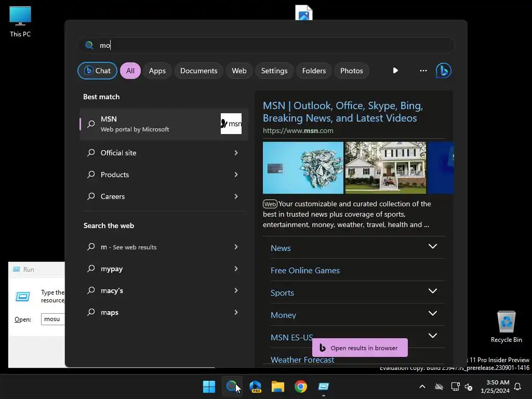The image size is (532, 399).
Task: Switch to the Web filter tab
Action: (x=239, y=71)
